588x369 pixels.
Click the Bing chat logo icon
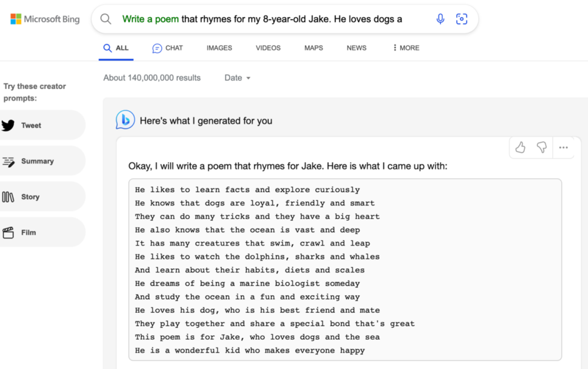coord(125,120)
